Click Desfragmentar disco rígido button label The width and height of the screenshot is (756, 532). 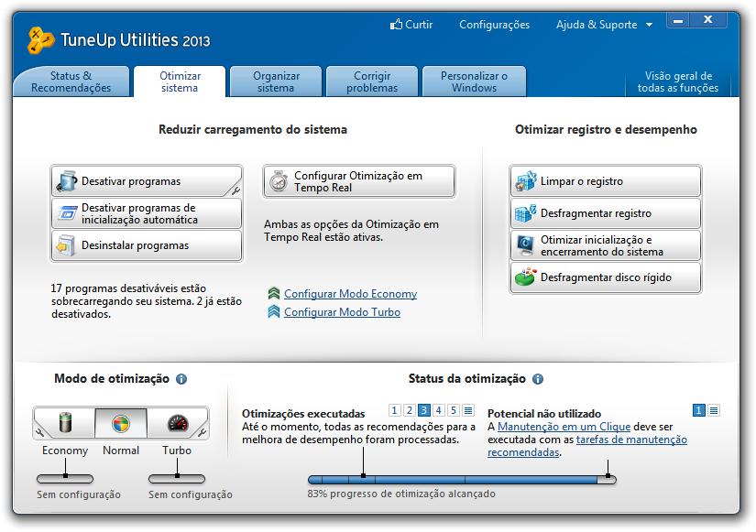coord(606,277)
